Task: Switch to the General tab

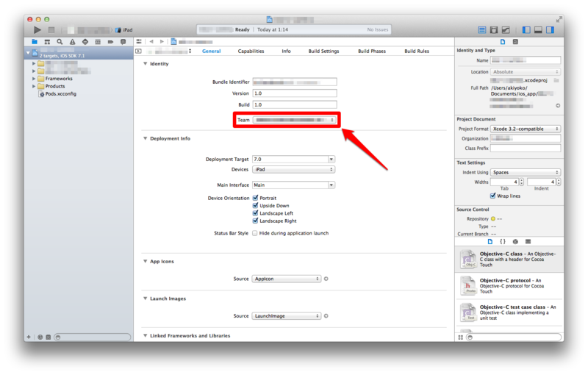Action: [212, 51]
